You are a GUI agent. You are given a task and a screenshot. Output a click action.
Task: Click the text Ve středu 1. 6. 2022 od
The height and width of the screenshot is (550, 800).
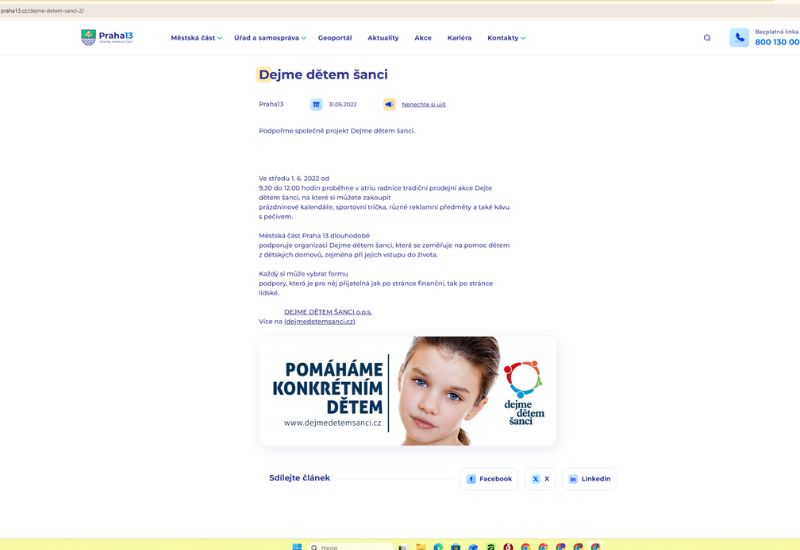tap(294, 179)
